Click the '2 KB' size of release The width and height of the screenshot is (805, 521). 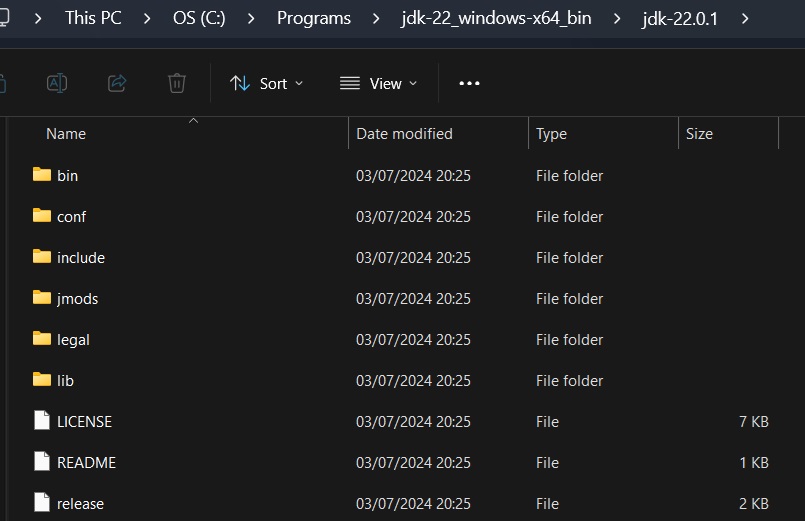(754, 504)
